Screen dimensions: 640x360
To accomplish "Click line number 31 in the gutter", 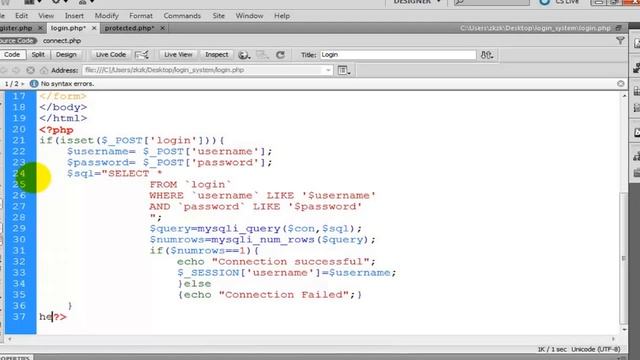I will point(19,251).
